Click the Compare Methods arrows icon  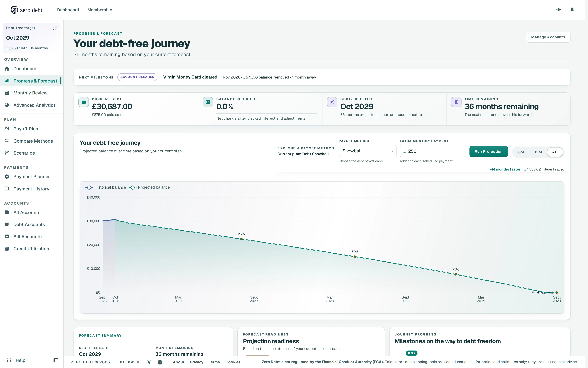[7, 141]
